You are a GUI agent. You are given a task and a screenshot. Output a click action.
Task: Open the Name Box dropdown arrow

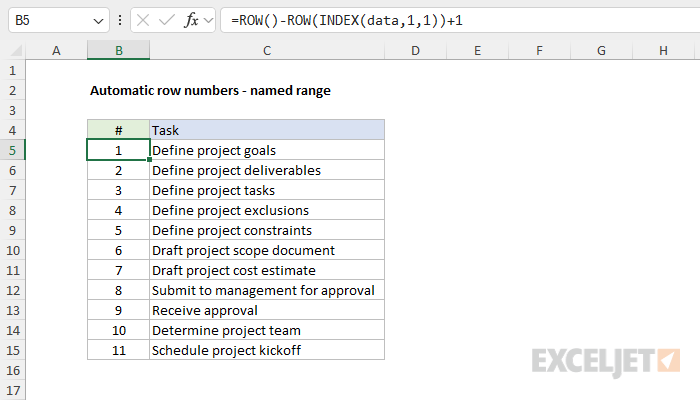click(98, 21)
